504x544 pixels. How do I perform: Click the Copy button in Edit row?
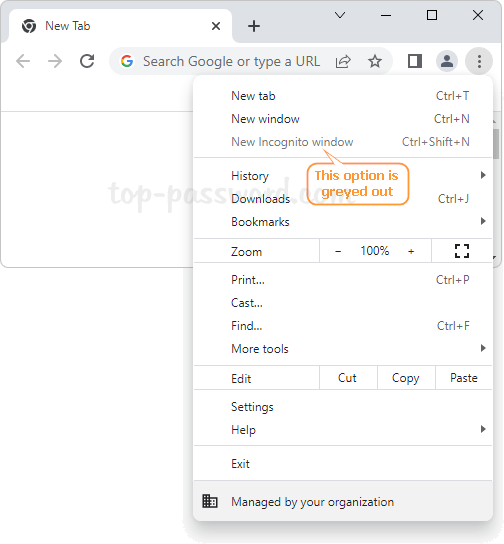[x=406, y=377]
